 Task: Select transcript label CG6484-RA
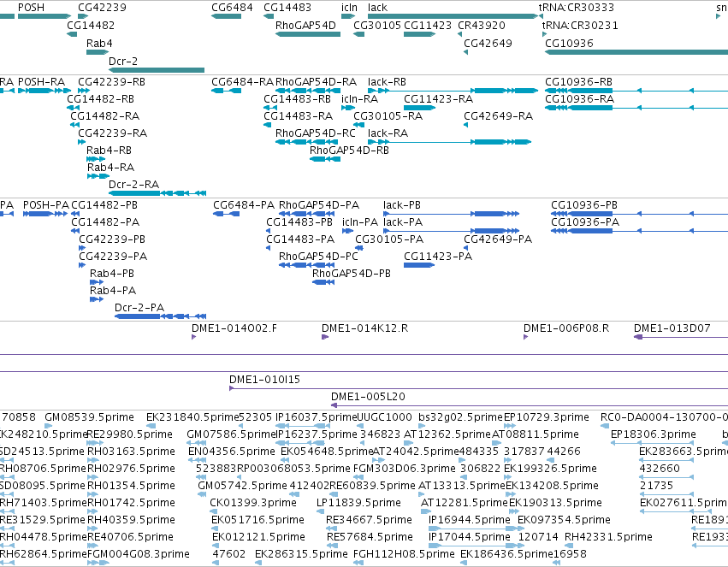[x=242, y=82]
